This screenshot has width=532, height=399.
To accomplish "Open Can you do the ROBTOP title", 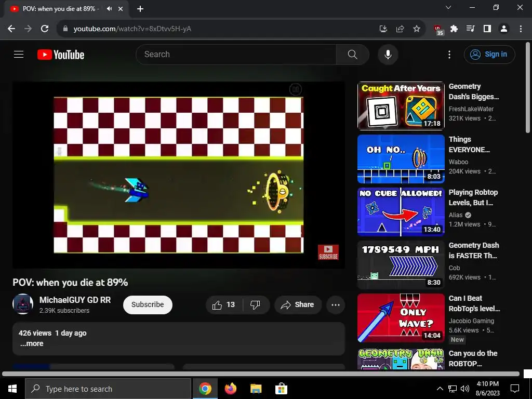I will [473, 358].
